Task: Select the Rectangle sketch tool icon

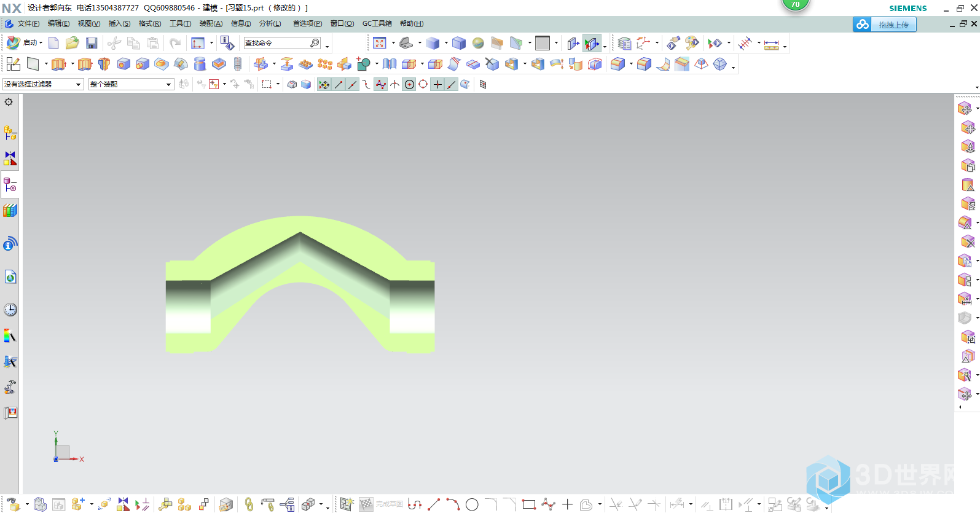Action: tap(529, 504)
